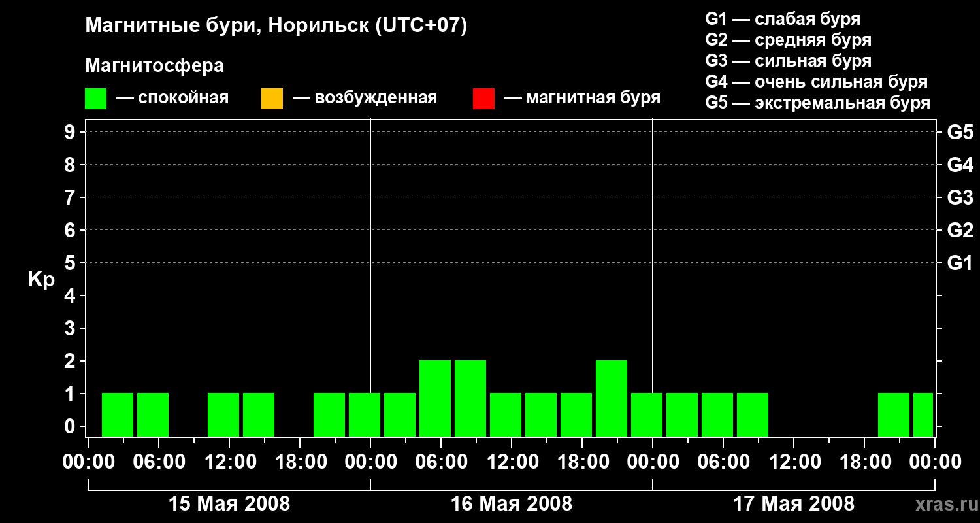Click the 'Kp' axis title

pos(41,280)
